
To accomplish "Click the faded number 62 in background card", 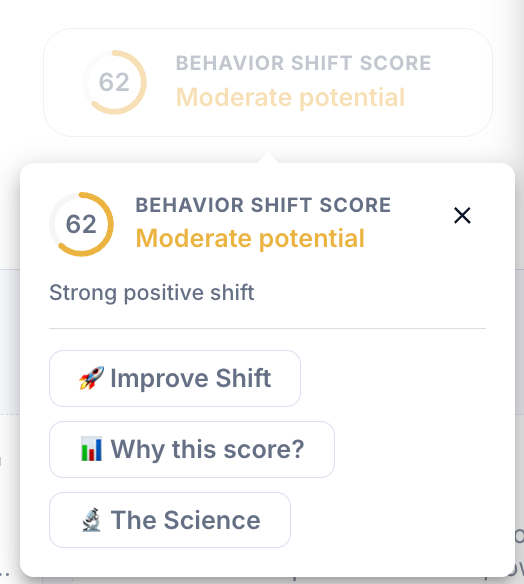I will tap(114, 82).
